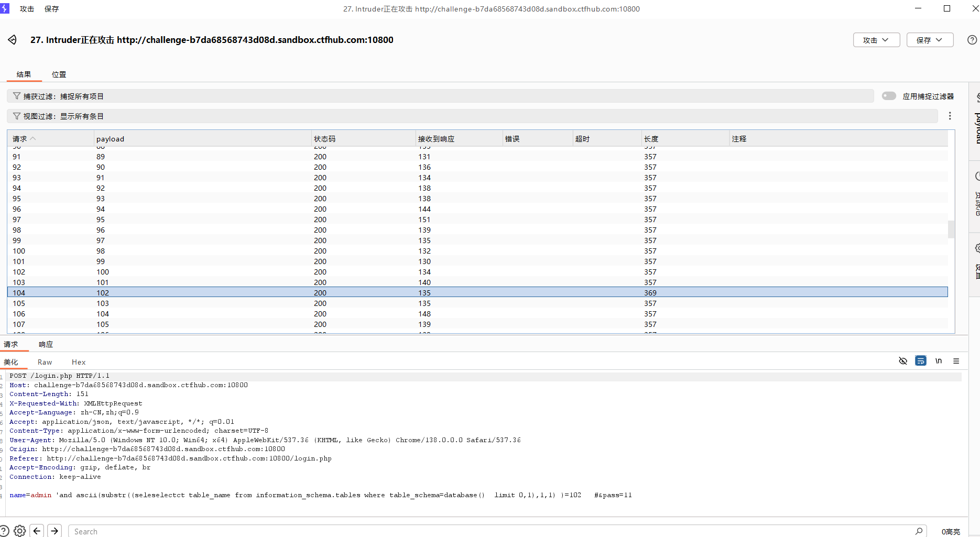Open view filter settings 显示所有条目
This screenshot has width=980, height=537.
click(x=59, y=116)
